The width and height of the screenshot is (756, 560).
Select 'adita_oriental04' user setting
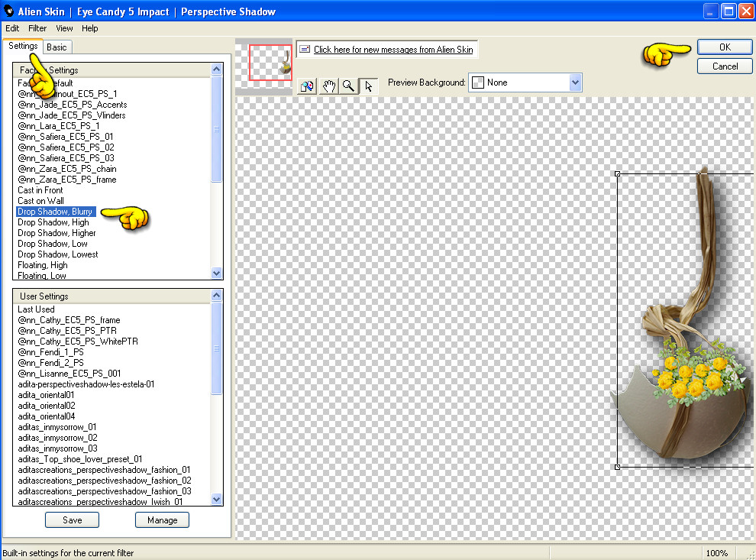tap(47, 416)
